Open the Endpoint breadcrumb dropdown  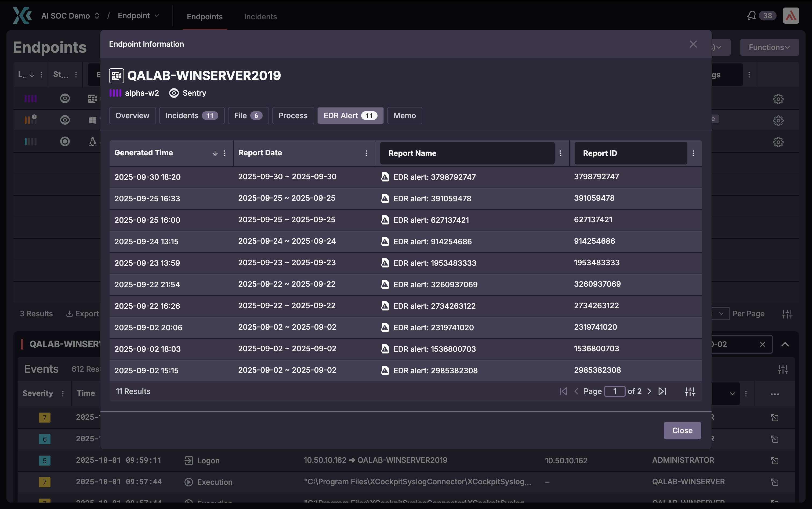coord(138,16)
